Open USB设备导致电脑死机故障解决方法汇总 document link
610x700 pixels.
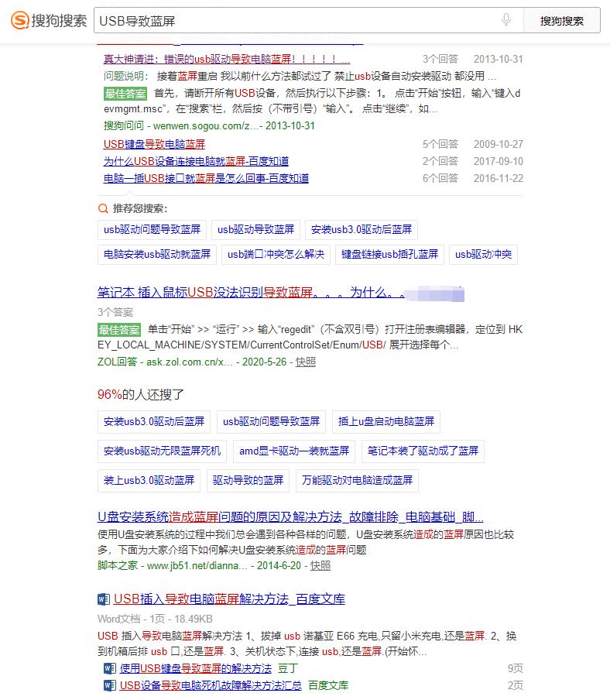(x=211, y=685)
